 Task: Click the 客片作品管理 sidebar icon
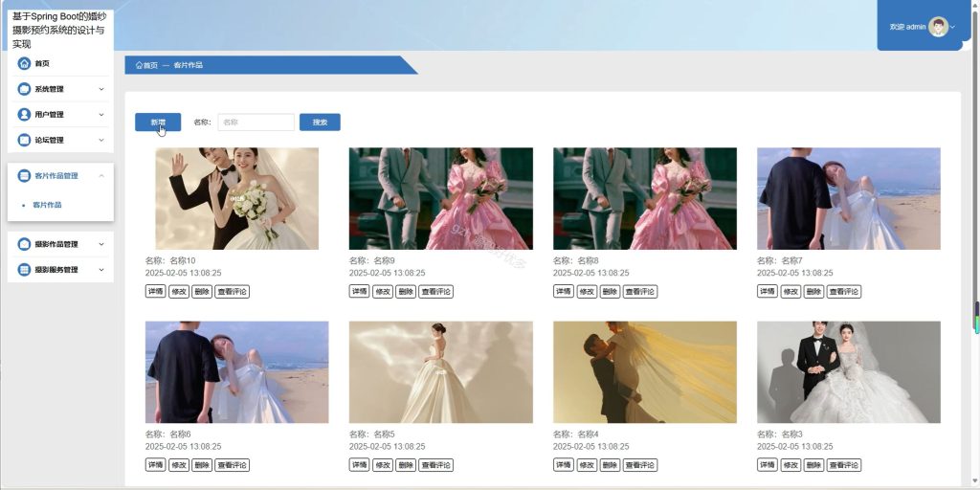[x=24, y=176]
